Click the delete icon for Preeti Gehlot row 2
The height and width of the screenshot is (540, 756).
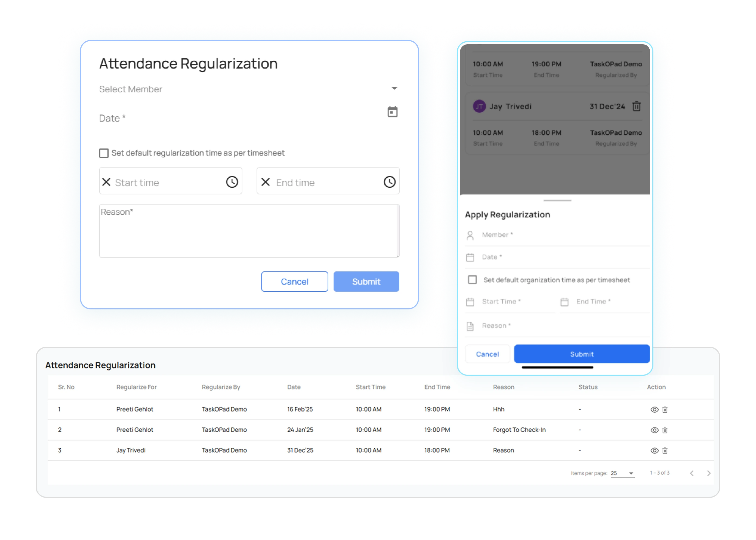pos(665,430)
